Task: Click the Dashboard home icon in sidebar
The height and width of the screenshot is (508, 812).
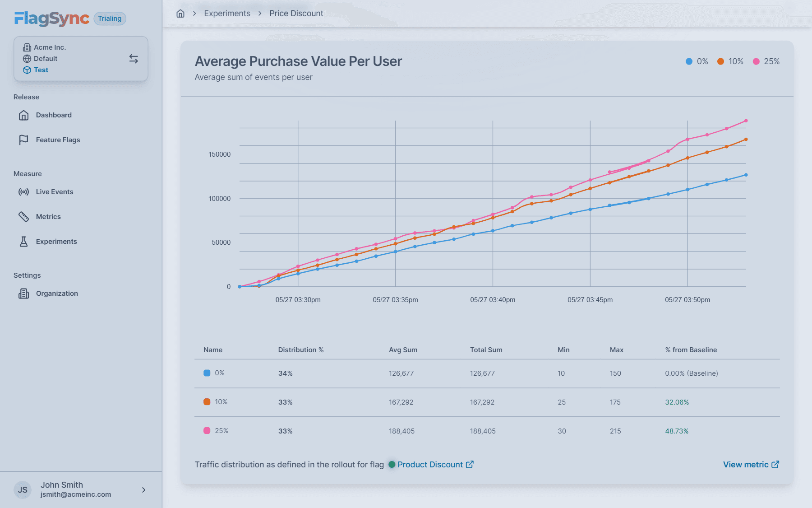Action: click(24, 115)
